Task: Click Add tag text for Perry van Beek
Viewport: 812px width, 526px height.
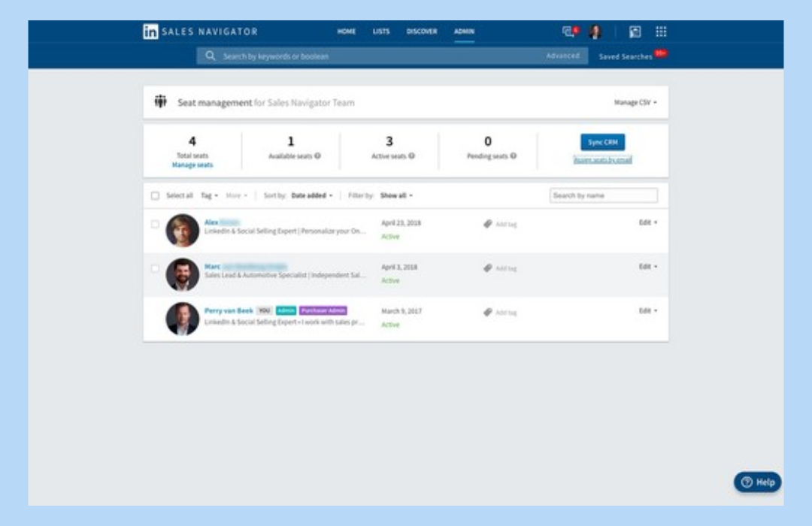Action: (x=506, y=313)
